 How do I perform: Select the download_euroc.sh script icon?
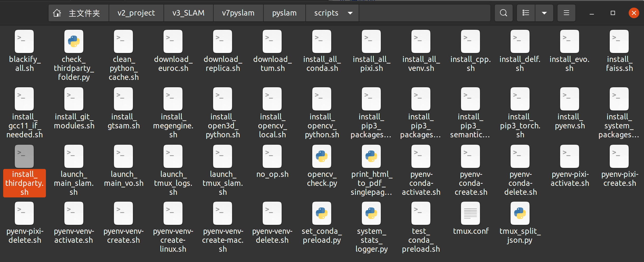pos(173,41)
